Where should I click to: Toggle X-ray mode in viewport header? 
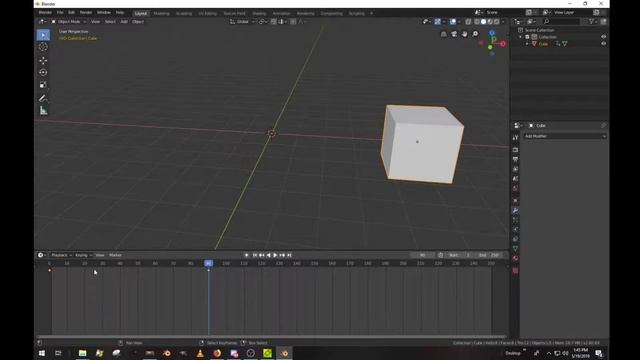(468, 22)
